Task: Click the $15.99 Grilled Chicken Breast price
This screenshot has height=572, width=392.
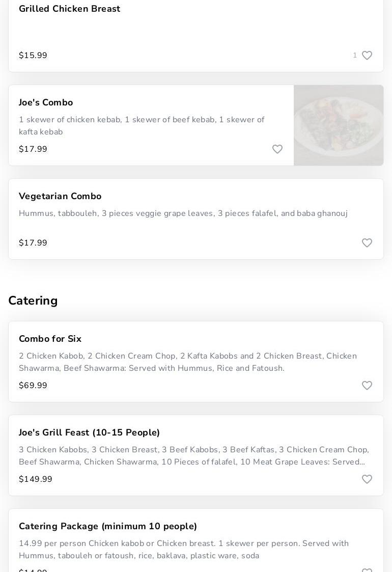Action: [33, 56]
